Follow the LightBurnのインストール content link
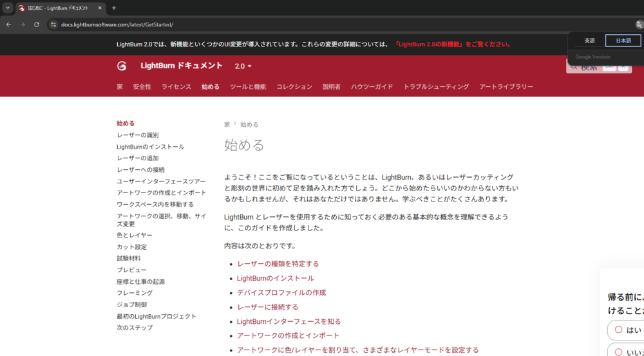The image size is (644, 356). pos(275,278)
